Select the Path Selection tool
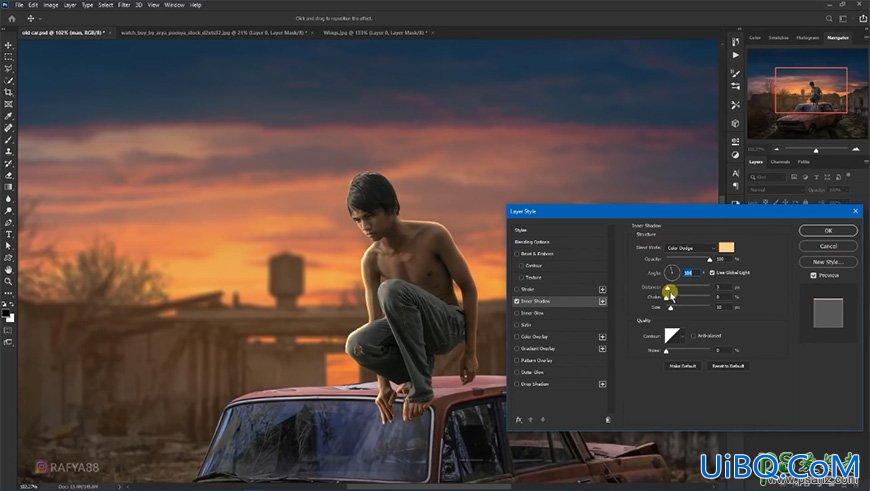Viewport: 870px width, 491px height. (8, 246)
